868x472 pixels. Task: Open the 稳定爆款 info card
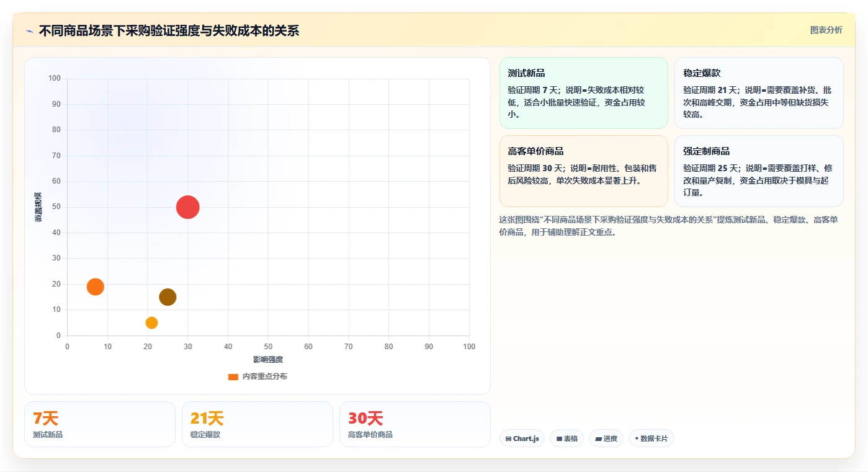[759, 93]
